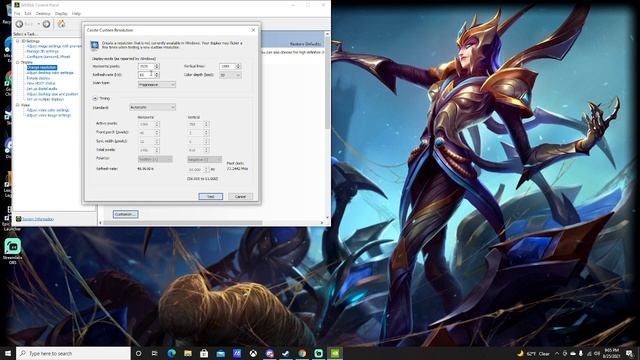Open Streamlabs OBS desktop shortcut
This screenshot has height=360, width=640.
click(x=13, y=251)
